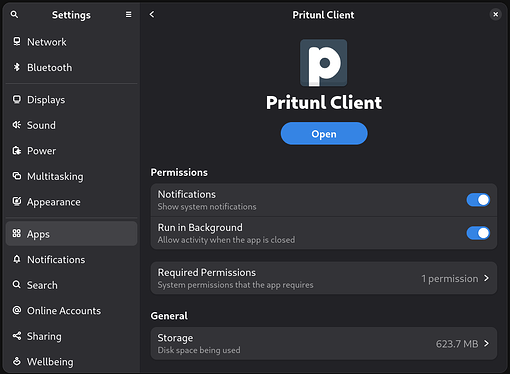Click the Bluetooth icon in sidebar

pos(17,67)
